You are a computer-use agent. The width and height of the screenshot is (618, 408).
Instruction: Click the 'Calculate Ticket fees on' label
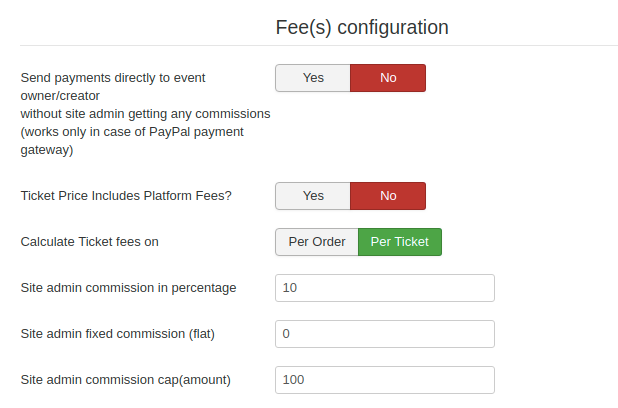click(x=90, y=242)
